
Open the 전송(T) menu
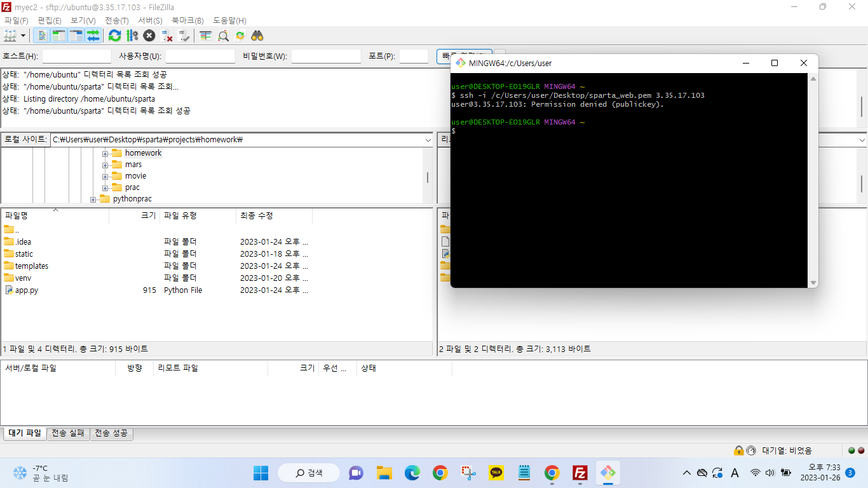point(116,21)
